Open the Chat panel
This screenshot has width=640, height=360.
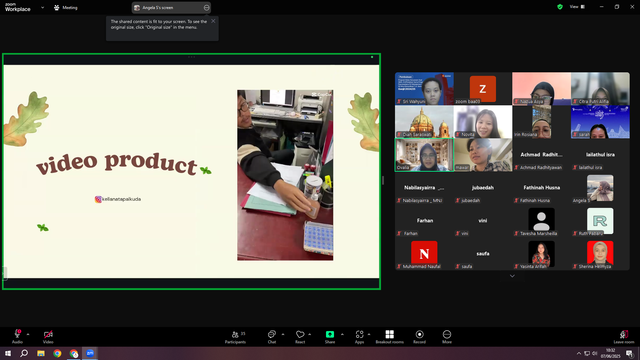pos(272,336)
